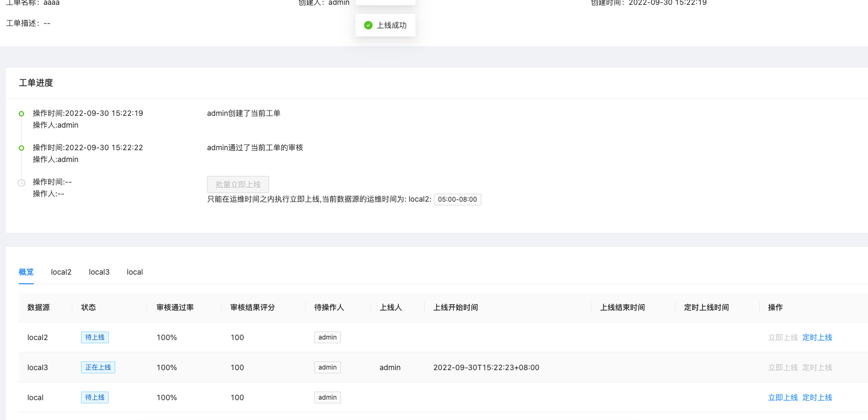Screen dimensions: 868x420
Task: Click the 审核结果评分 column header
Action: (253, 307)
